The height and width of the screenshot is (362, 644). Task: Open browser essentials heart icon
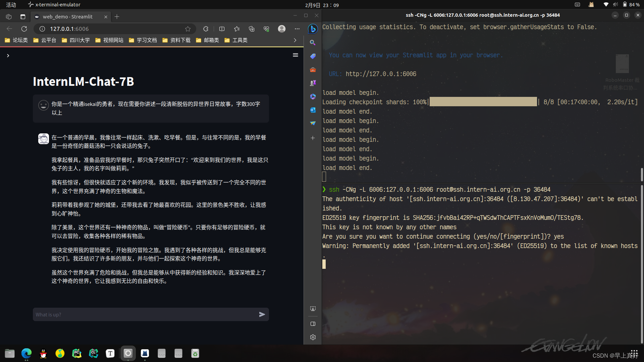pyautogui.click(x=266, y=29)
